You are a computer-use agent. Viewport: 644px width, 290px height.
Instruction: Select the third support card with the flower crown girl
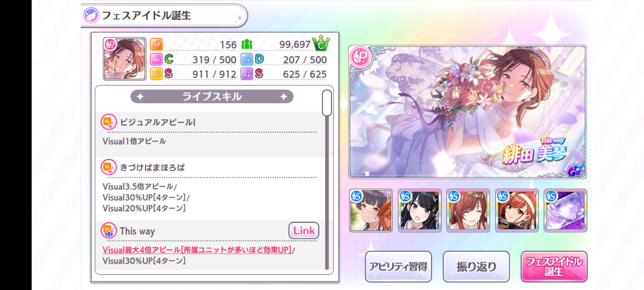[x=468, y=210]
